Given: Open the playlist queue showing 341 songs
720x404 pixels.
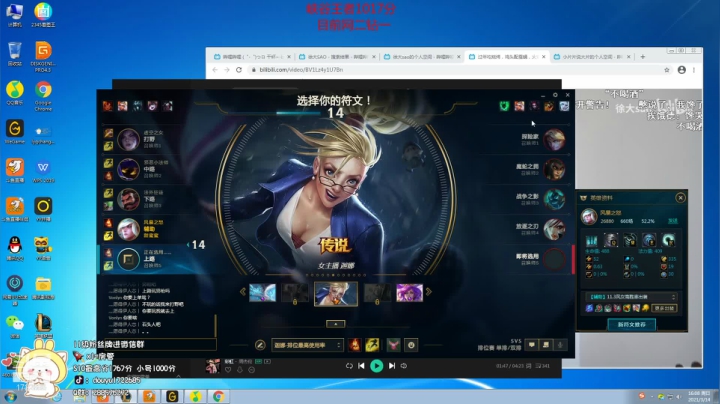Looking at the screenshot, I should coord(542,366).
